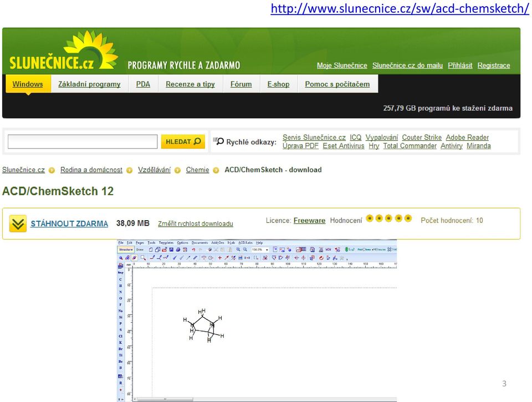Open the File menu in ChemSketch
Screen dimensions: 532x402
coord(121,243)
